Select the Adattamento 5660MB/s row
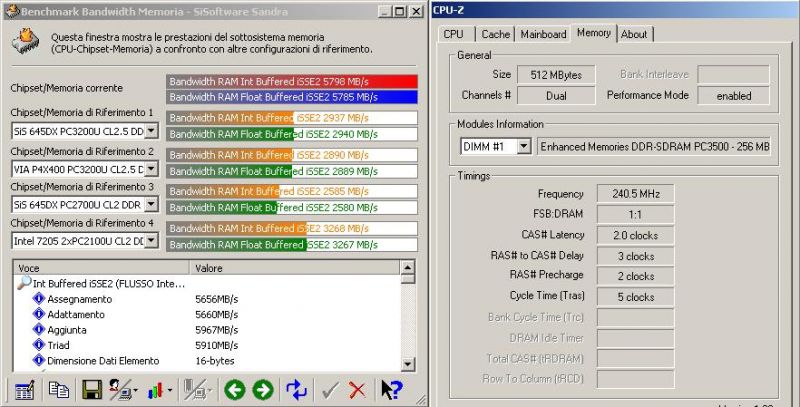 pos(207,314)
